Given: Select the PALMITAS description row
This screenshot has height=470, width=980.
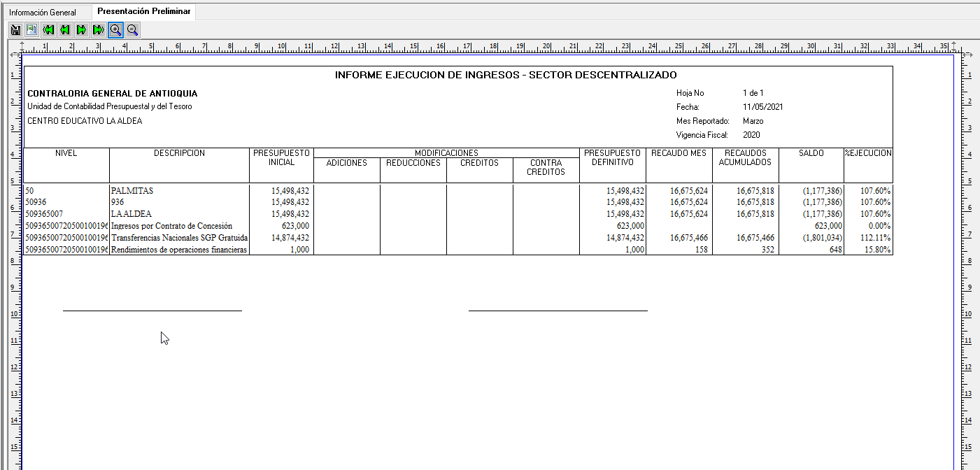Looking at the screenshot, I should (132, 190).
